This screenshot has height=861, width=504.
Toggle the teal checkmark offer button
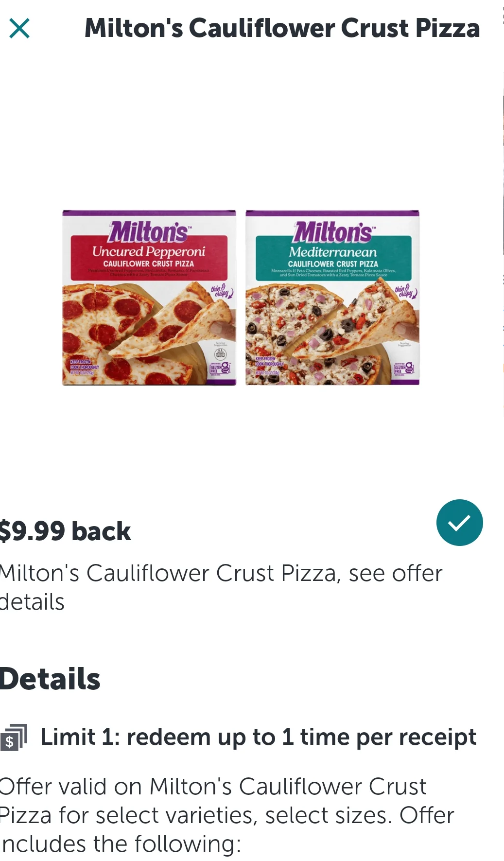459,523
